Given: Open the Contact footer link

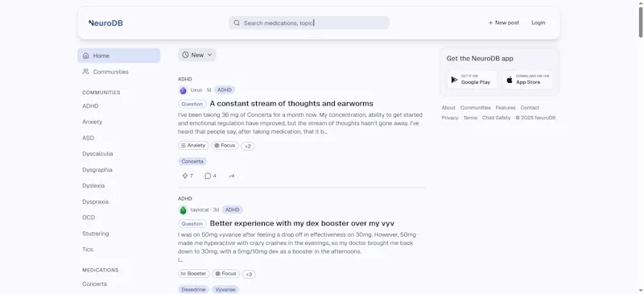Looking at the screenshot, I should point(530,108).
